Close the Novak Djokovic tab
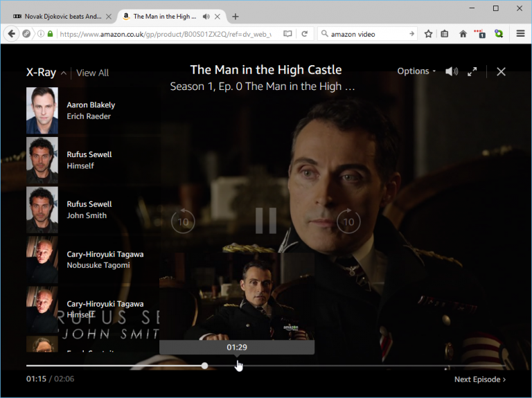Image resolution: width=532 pixels, height=398 pixels. (x=109, y=17)
